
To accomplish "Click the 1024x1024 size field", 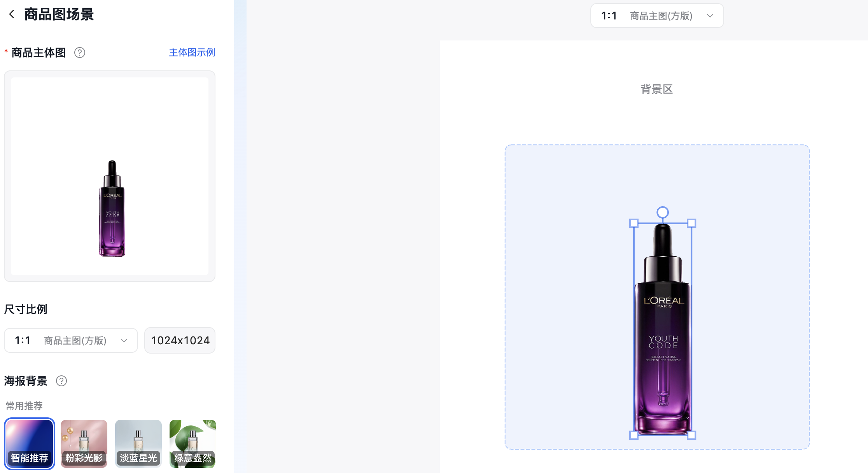I will (x=180, y=340).
